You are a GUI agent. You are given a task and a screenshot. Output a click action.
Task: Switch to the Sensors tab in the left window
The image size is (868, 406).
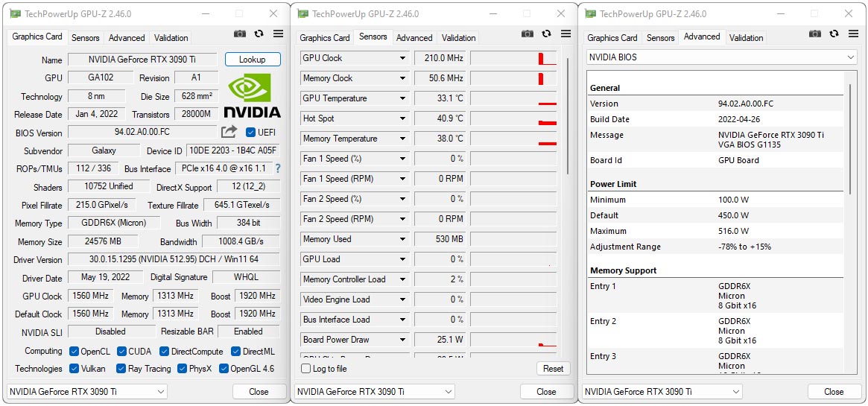(x=85, y=37)
